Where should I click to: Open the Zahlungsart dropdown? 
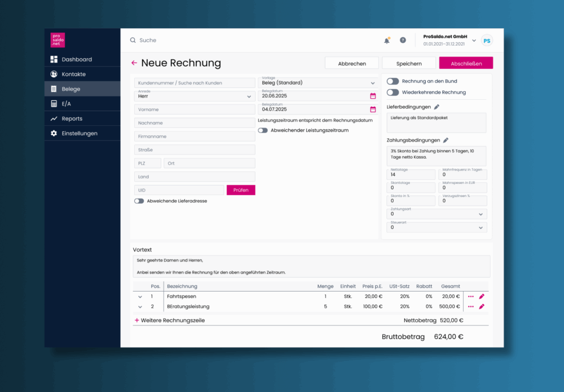pyautogui.click(x=437, y=214)
